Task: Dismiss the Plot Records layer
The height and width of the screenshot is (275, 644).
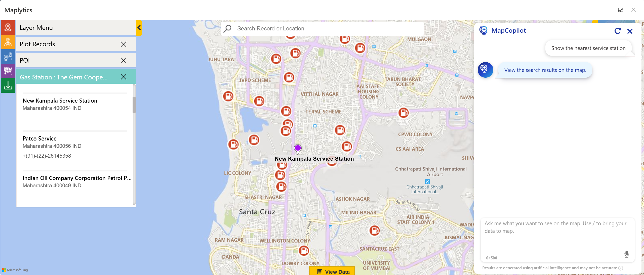Action: point(124,44)
